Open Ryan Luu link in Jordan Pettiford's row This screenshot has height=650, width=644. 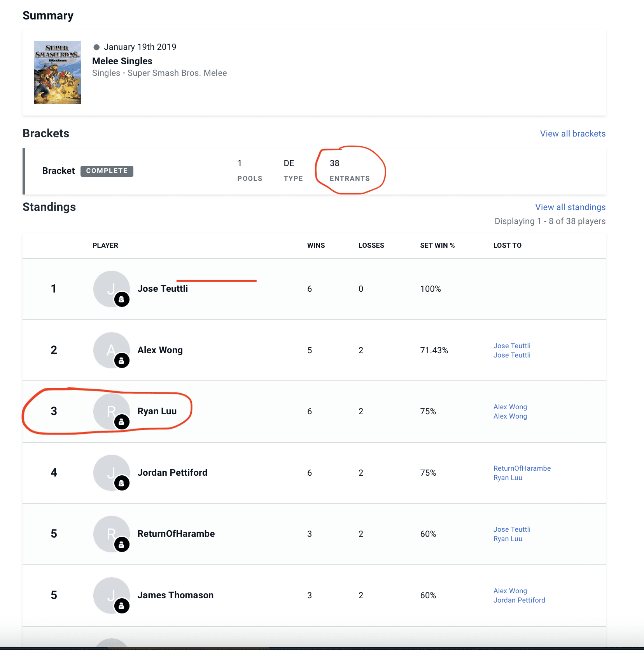pos(508,478)
